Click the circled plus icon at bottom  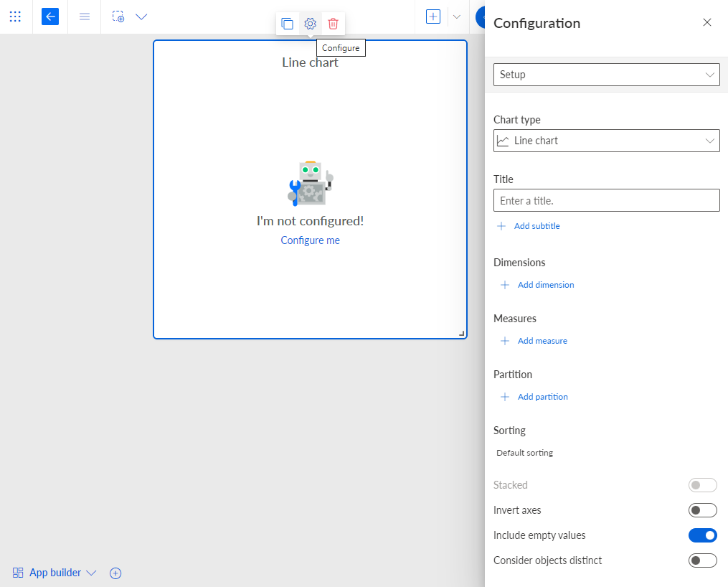point(115,573)
